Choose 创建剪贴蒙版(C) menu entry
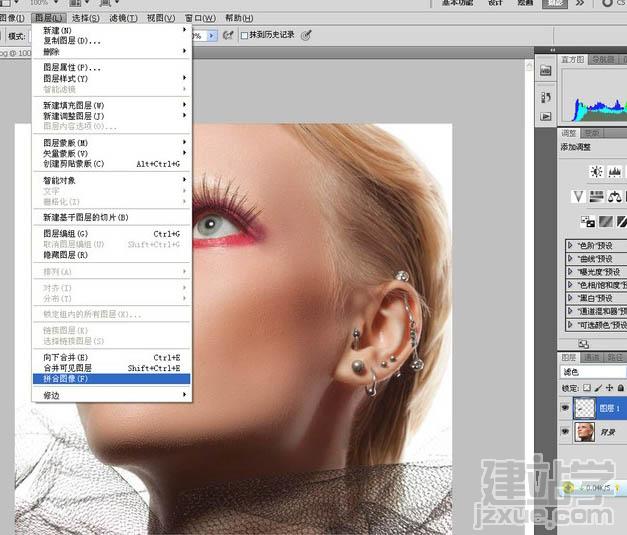This screenshot has height=535, width=627. coord(111,164)
